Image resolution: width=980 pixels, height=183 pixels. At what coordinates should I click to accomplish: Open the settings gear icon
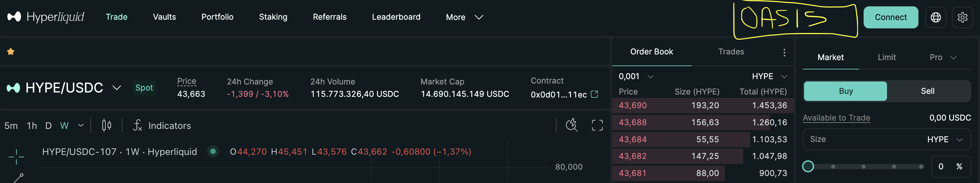(962, 17)
